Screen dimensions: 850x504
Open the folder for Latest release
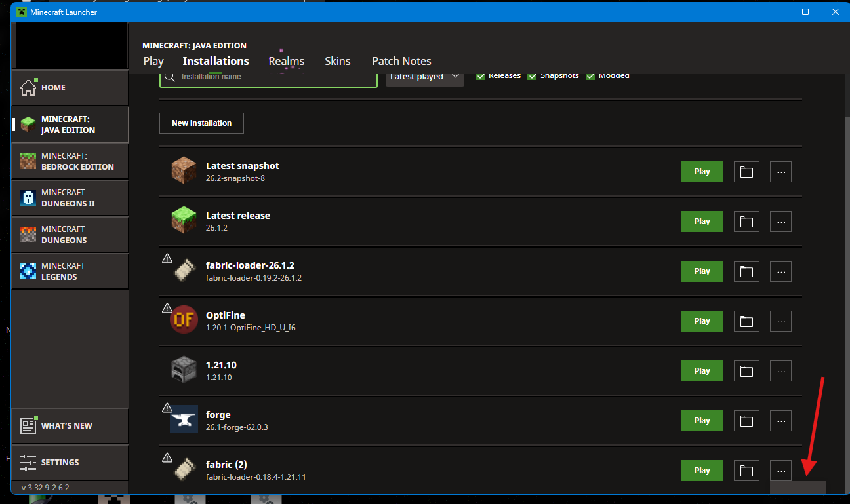tap(746, 222)
